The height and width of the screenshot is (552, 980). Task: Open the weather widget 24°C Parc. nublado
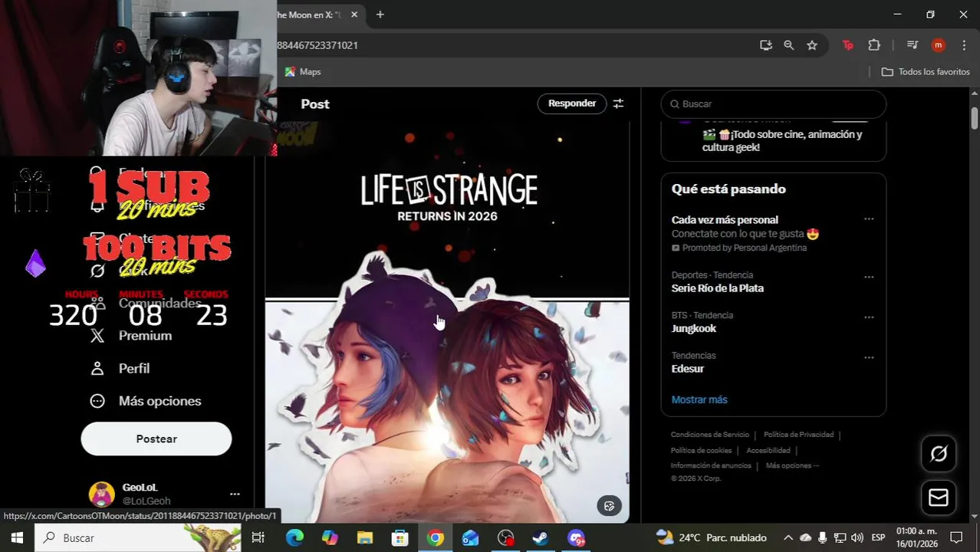pos(711,537)
